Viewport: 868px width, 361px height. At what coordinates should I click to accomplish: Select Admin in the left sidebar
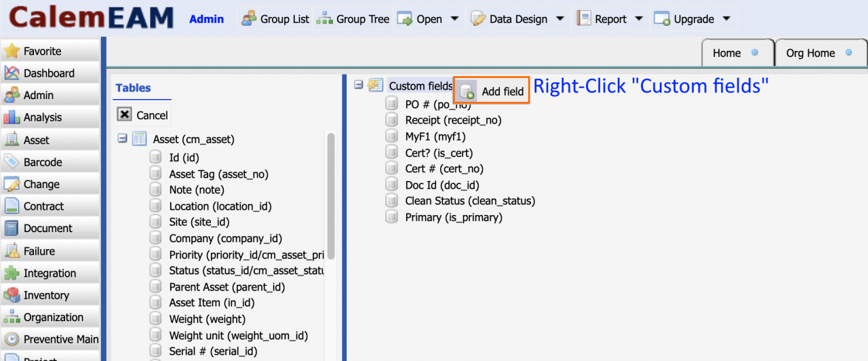pos(50,96)
